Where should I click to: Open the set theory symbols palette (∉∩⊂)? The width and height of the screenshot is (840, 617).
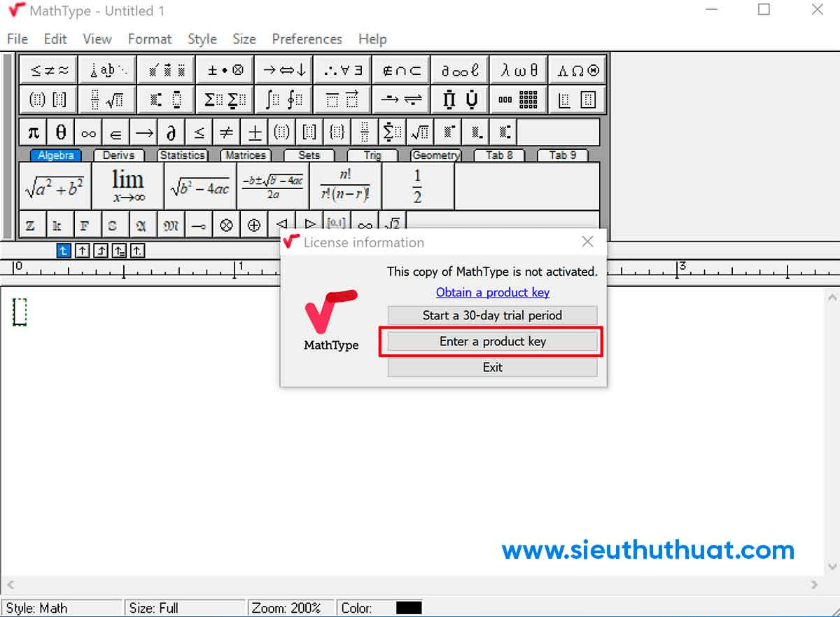pos(401,70)
